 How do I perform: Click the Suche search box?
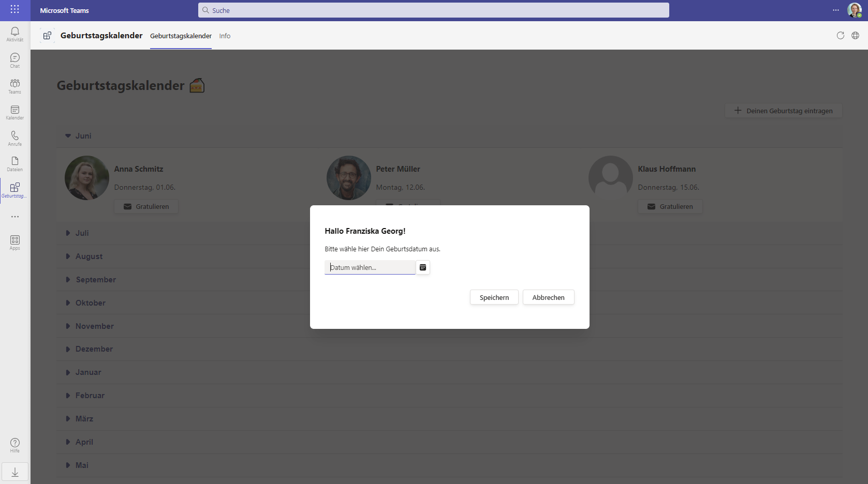[x=434, y=10]
